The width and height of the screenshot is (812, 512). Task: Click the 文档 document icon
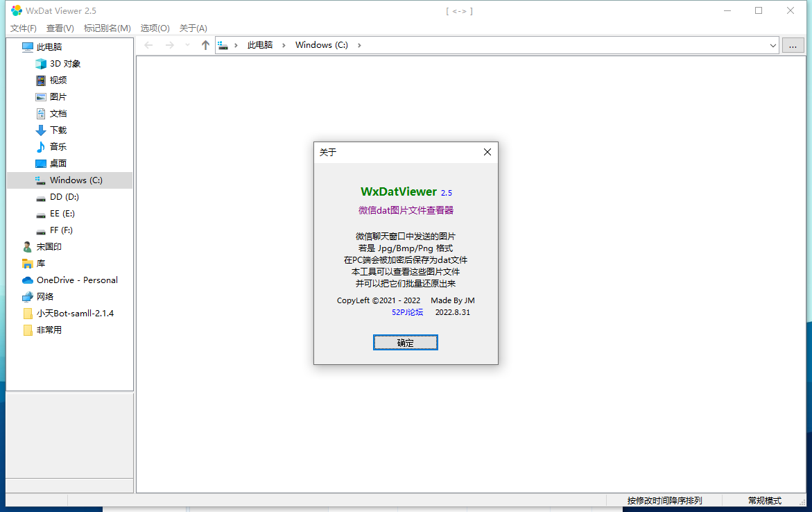point(41,114)
